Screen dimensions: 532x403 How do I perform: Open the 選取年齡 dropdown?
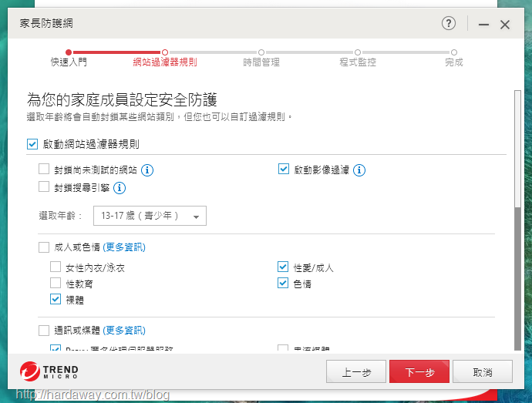point(150,216)
